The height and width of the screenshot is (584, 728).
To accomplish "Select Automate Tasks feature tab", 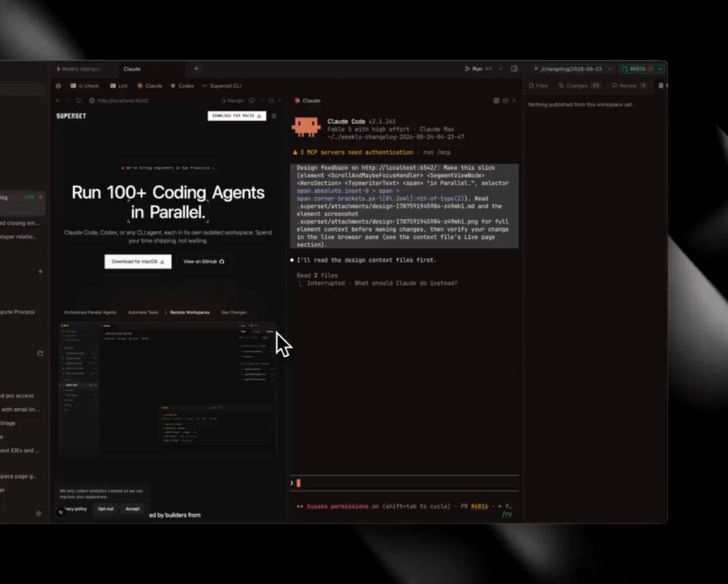I will (x=143, y=312).
